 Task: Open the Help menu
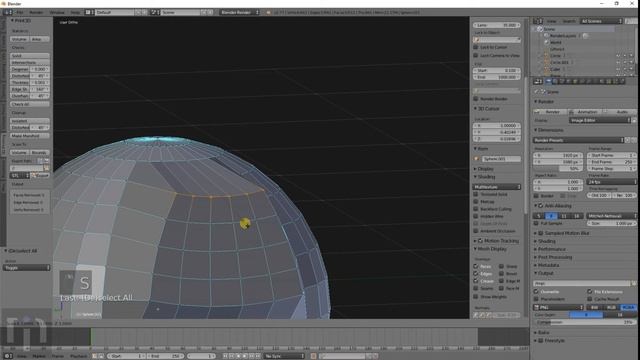click(75, 12)
